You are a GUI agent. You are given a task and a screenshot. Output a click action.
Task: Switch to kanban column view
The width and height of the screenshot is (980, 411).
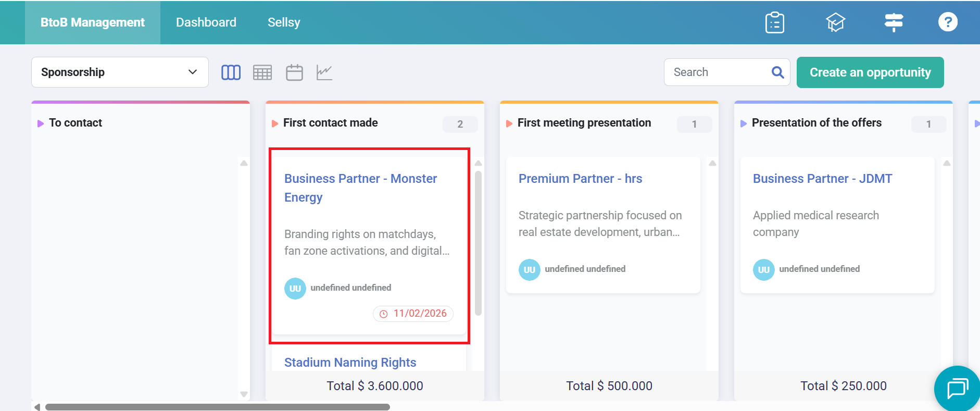pyautogui.click(x=231, y=72)
